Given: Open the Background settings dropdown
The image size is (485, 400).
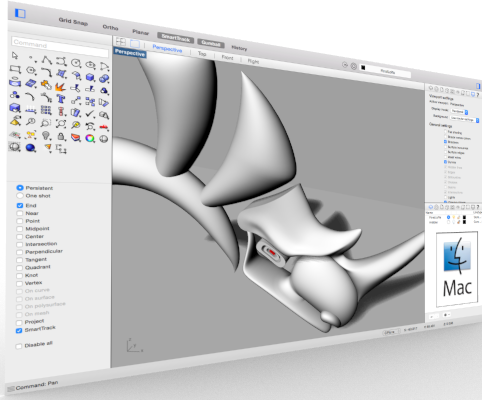Looking at the screenshot, I should [x=465, y=119].
